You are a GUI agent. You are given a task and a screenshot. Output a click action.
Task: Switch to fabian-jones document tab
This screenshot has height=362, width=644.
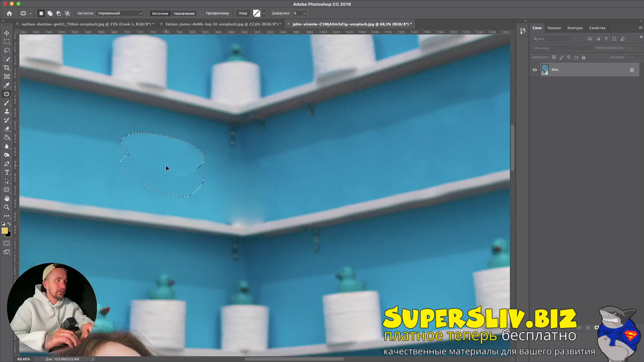coord(223,24)
